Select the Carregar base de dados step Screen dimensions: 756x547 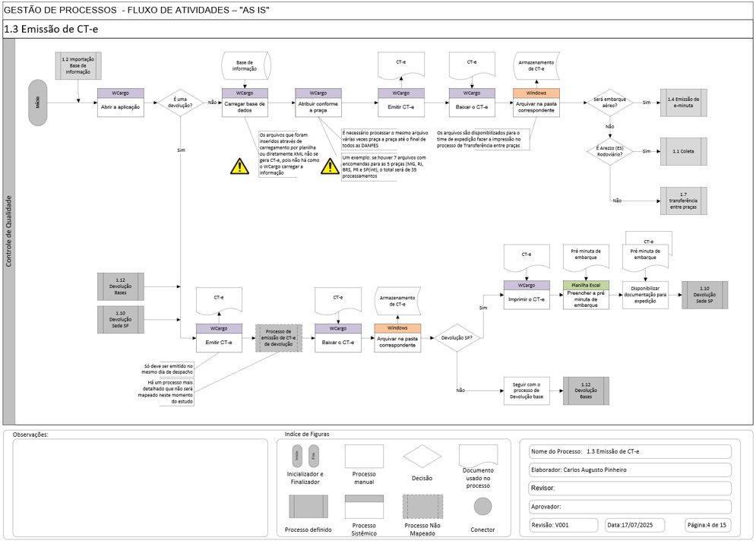click(x=245, y=103)
